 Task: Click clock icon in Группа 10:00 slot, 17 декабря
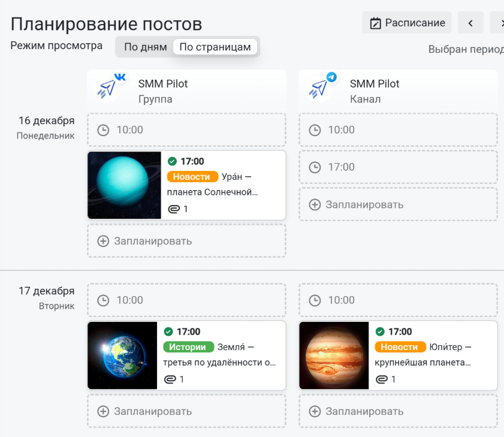103,301
